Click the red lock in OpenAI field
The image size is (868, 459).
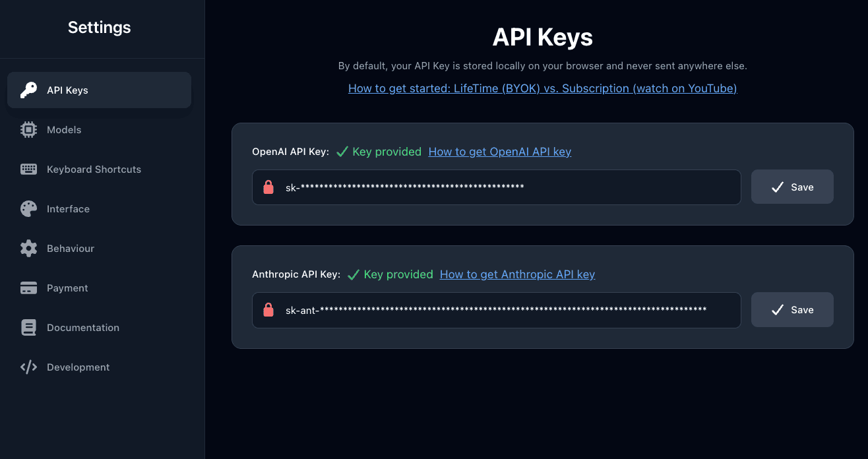268,187
